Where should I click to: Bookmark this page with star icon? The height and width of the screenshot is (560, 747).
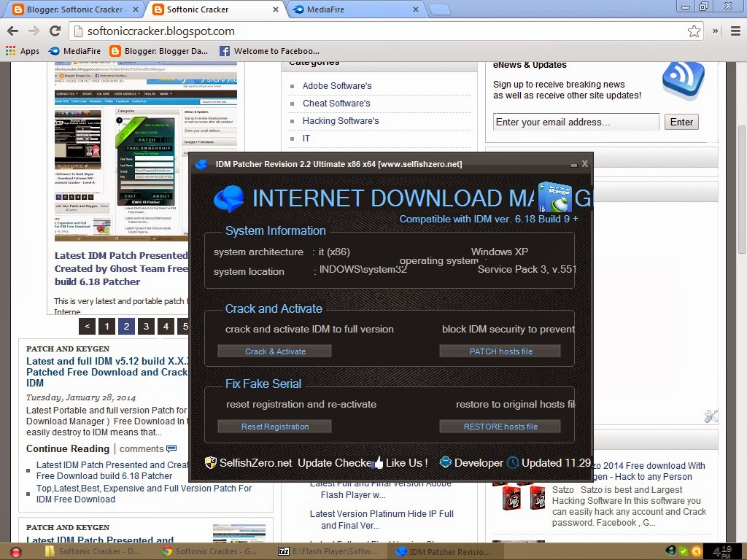[694, 31]
